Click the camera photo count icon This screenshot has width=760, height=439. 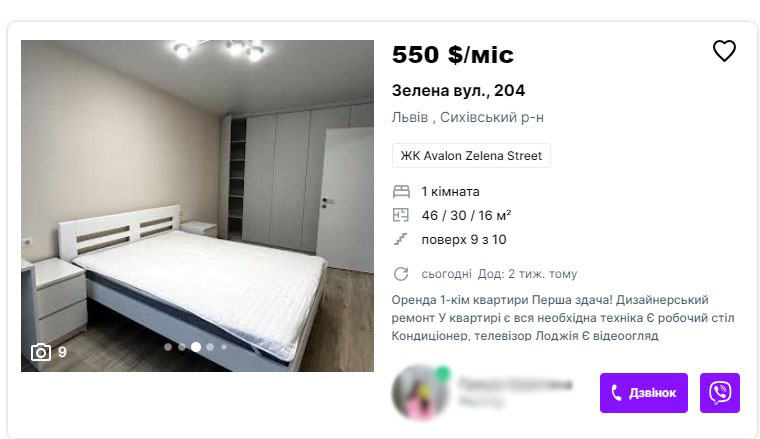(41, 352)
